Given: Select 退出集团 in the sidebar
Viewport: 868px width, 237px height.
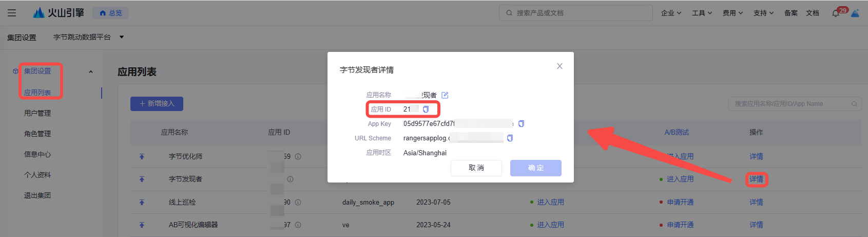Looking at the screenshot, I should coord(37,195).
